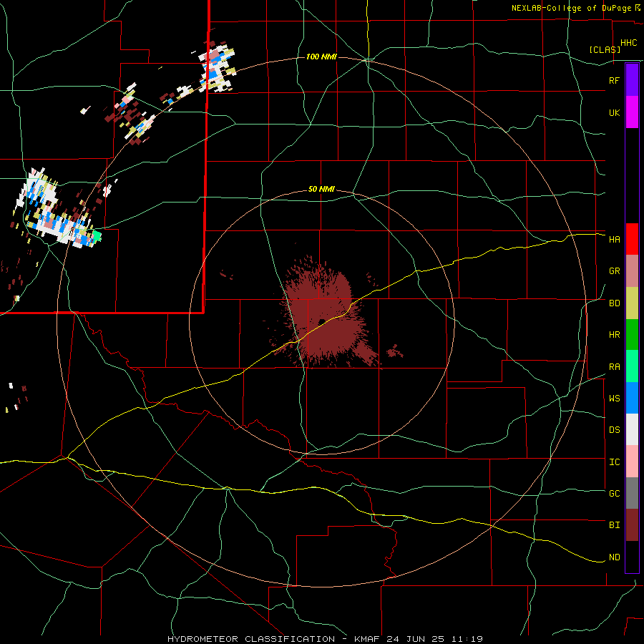Select the 'GC' label beside the legend
The height and width of the screenshot is (644, 644).
(x=614, y=494)
